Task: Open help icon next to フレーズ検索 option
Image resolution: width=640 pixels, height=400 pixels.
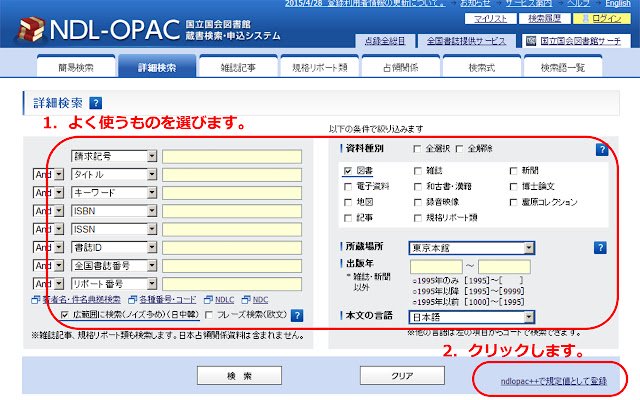Action: point(298,316)
